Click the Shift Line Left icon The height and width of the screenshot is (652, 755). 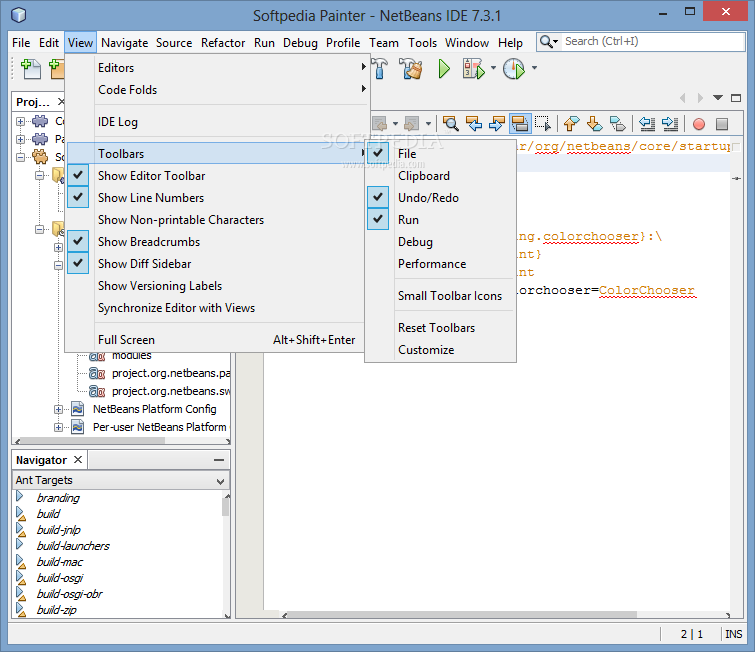[647, 124]
